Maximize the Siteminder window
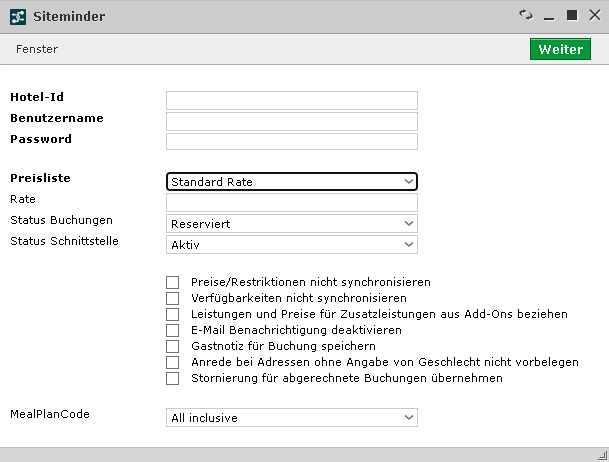 point(572,15)
